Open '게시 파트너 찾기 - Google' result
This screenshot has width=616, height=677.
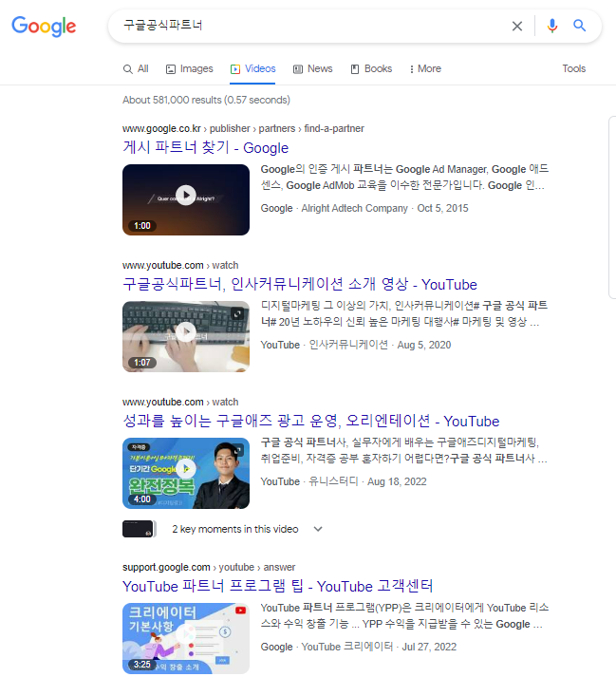pyautogui.click(x=205, y=148)
